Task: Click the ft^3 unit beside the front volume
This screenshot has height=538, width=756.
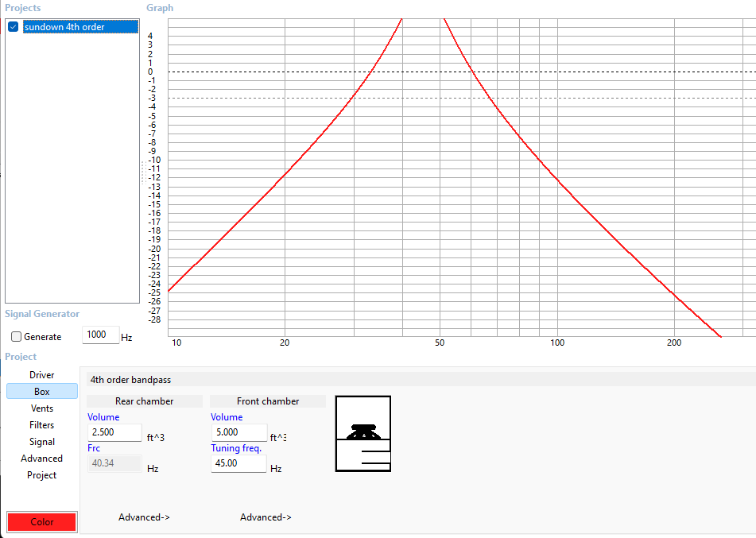Action: [x=278, y=437]
